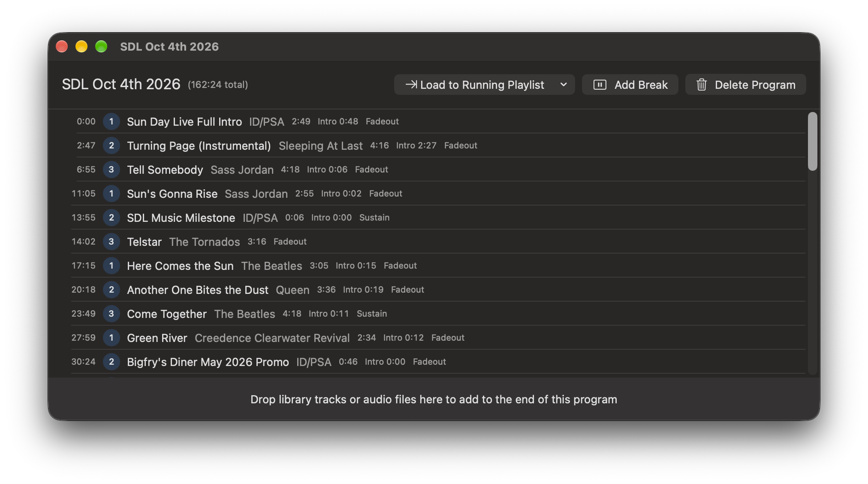Click the vertical scrollbar thumb of program list

click(x=812, y=141)
